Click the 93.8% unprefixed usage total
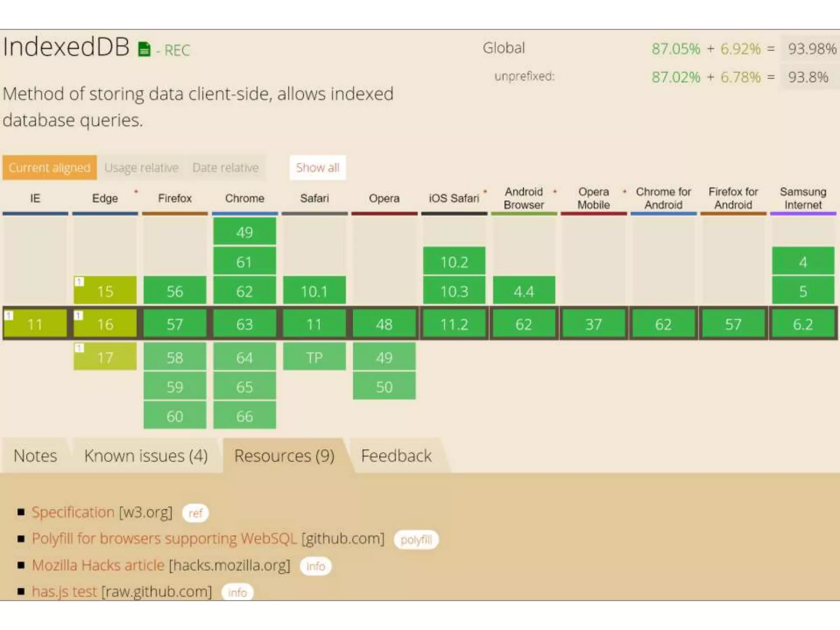The width and height of the screenshot is (840, 630). (808, 77)
